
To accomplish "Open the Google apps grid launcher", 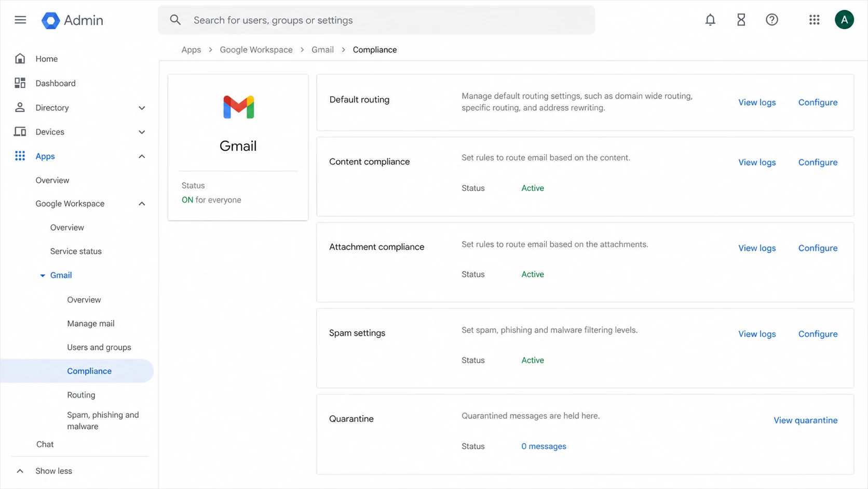I will click(814, 20).
